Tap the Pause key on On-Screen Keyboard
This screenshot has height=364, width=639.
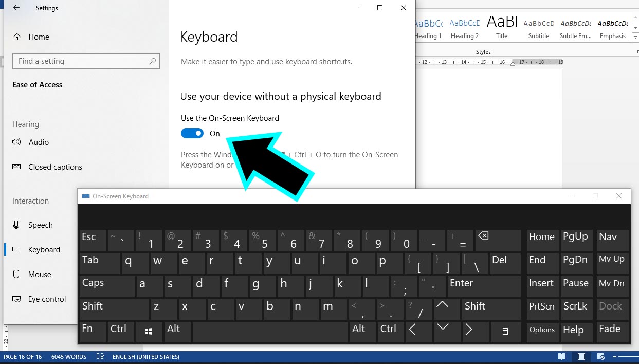[x=576, y=286]
